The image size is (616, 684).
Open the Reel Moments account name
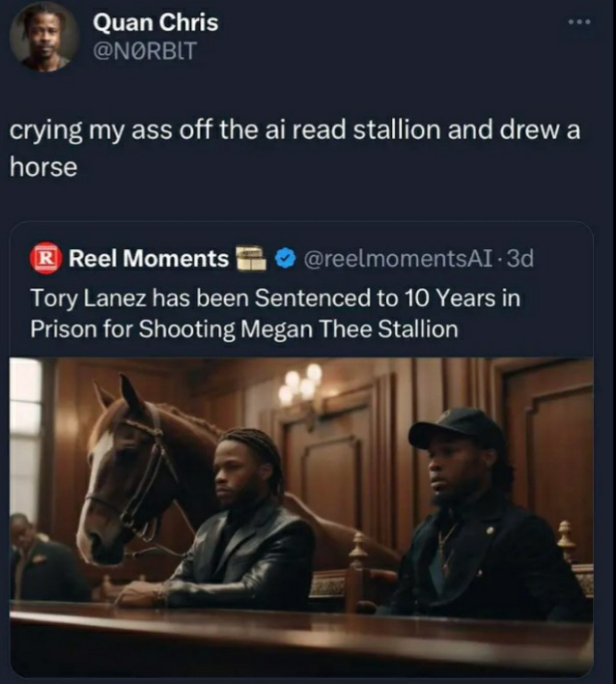tap(149, 258)
